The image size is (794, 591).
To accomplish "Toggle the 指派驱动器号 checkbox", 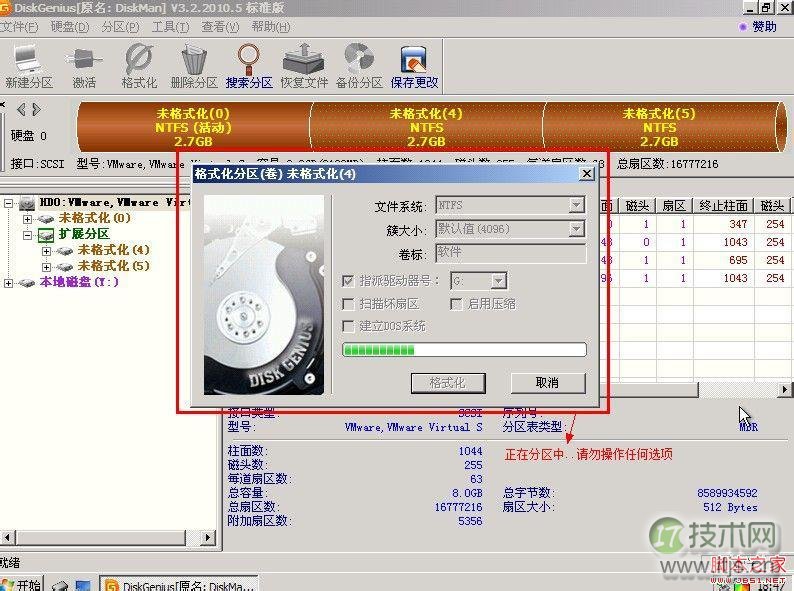I will (349, 282).
